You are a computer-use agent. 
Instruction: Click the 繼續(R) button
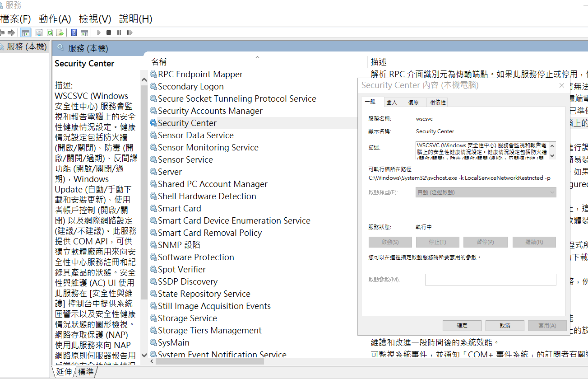(x=534, y=242)
